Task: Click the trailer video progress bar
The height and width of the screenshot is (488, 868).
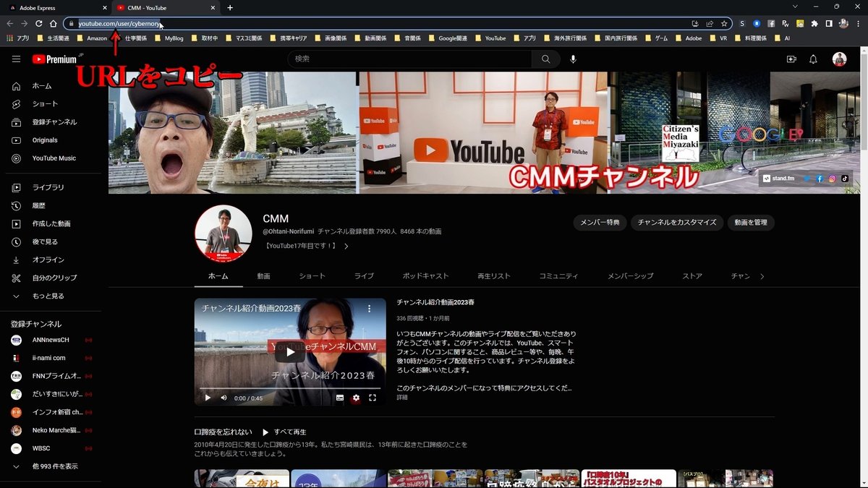Action: pyautogui.click(x=289, y=388)
